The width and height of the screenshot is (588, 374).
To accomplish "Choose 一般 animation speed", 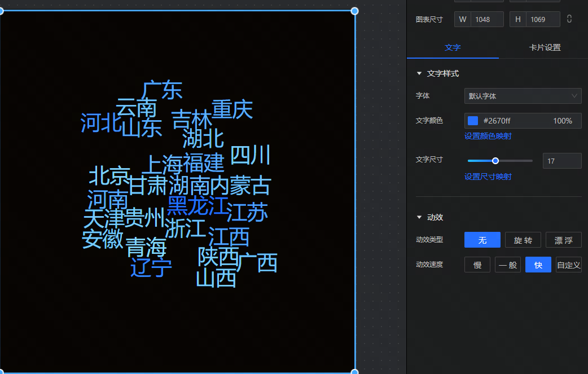I will click(x=508, y=265).
